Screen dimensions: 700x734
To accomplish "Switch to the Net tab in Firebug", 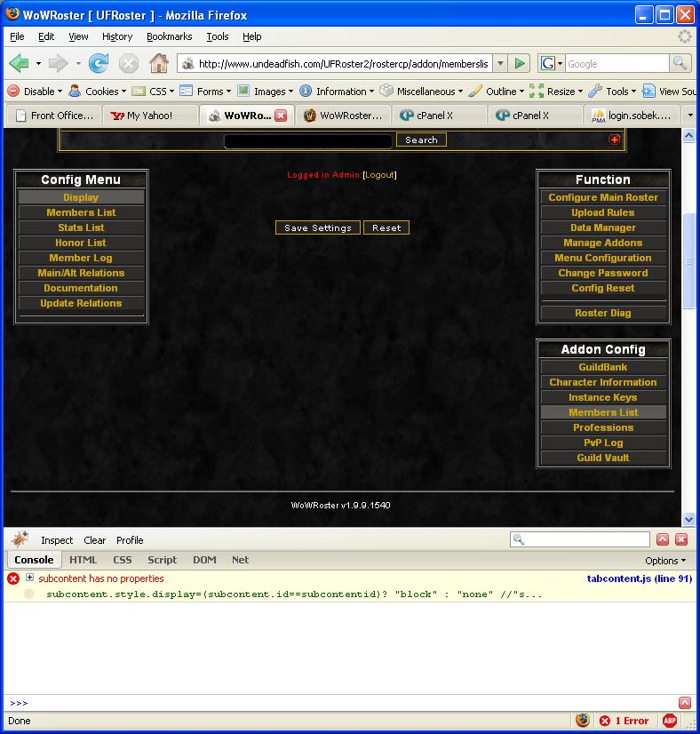I will click(x=240, y=560).
